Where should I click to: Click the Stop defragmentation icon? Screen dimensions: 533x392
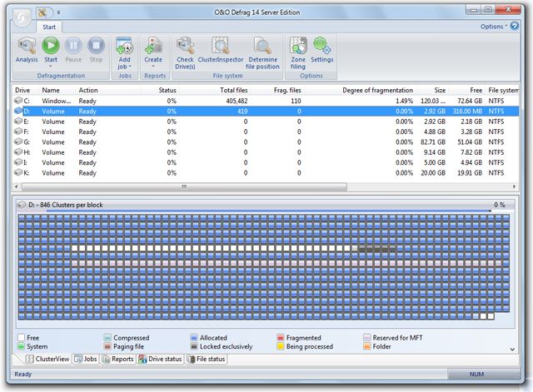(96, 46)
